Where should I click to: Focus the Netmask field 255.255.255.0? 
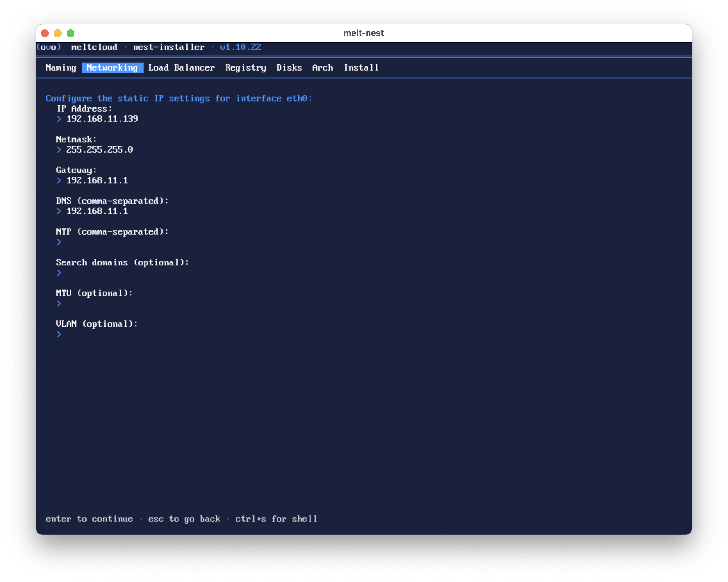99,150
